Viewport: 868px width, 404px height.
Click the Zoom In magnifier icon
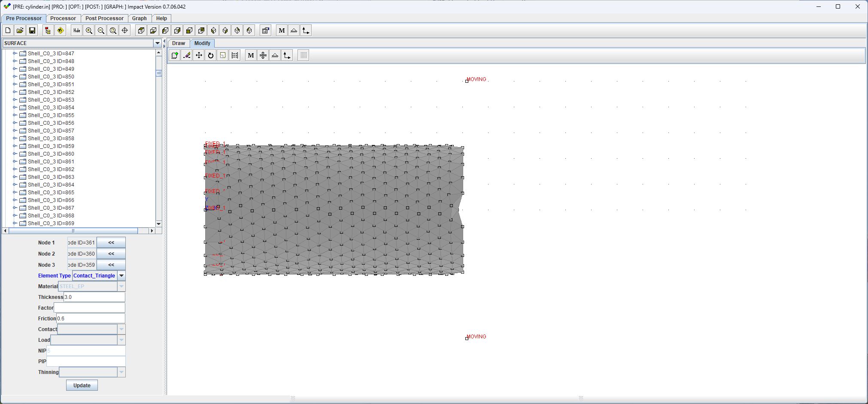(89, 30)
